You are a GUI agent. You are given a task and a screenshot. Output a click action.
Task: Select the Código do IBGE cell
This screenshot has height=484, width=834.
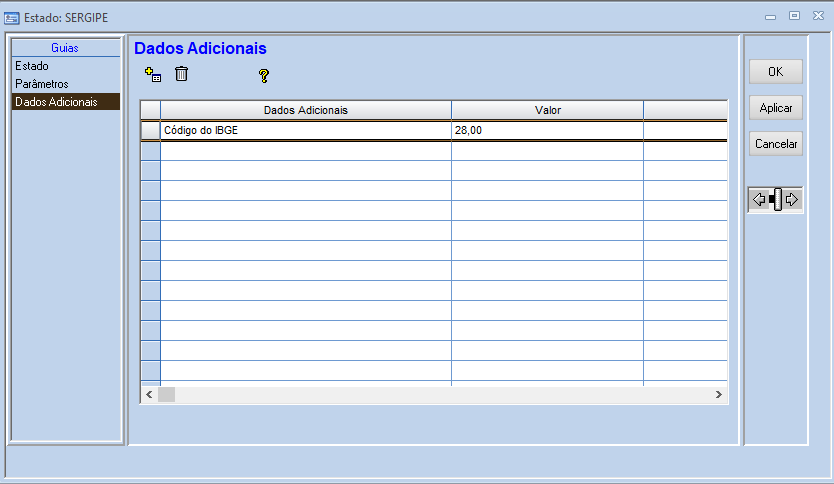point(305,130)
